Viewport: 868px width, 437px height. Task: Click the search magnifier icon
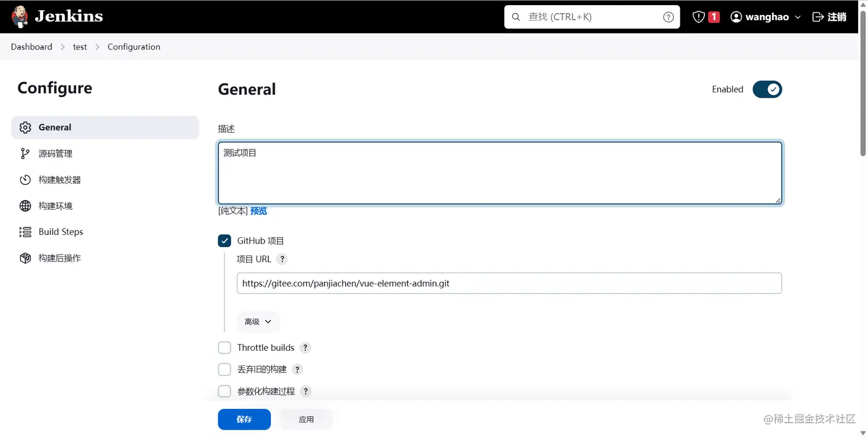click(516, 17)
